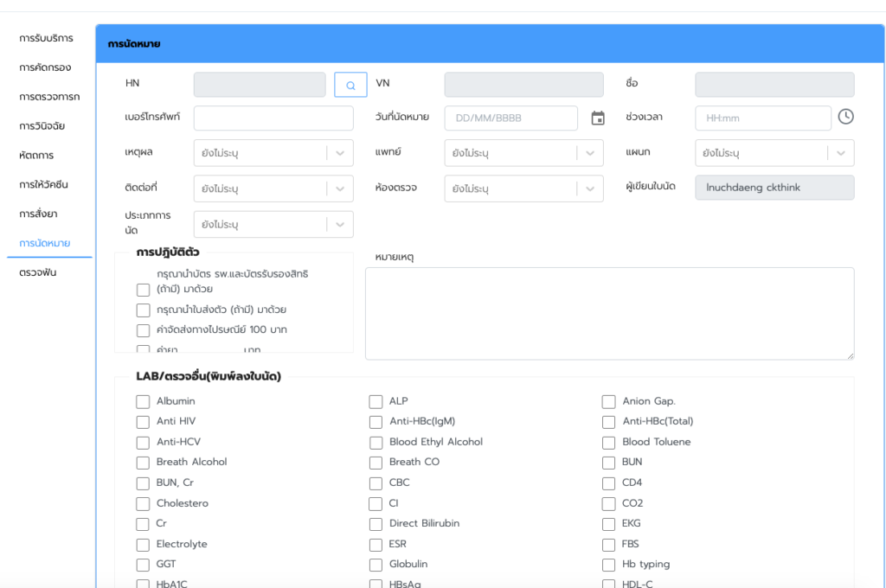Expand the เหตุผล dropdown
The width and height of the screenshot is (886, 588).
(x=340, y=153)
